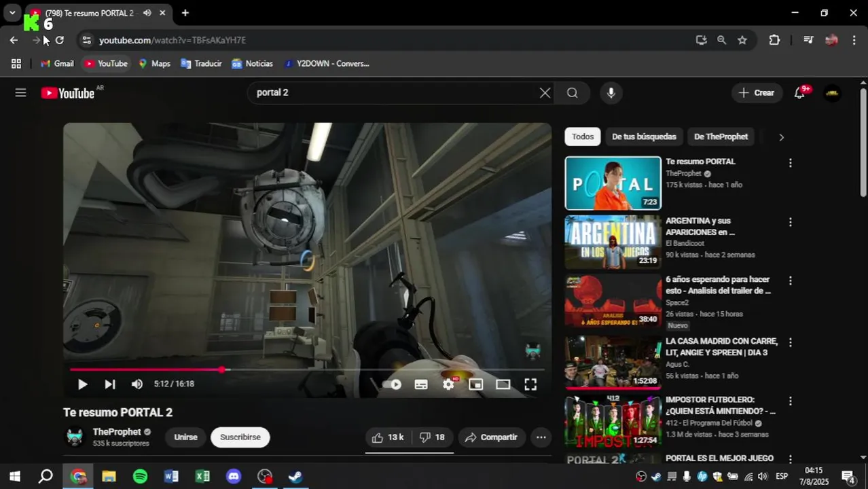Open 'Te resumo PORTAL' video thumbnail

tap(613, 183)
